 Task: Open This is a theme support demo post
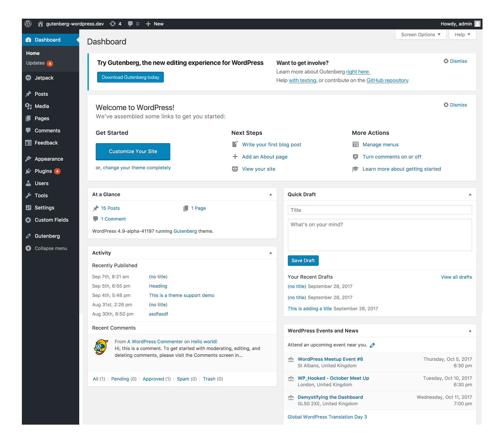tap(181, 295)
